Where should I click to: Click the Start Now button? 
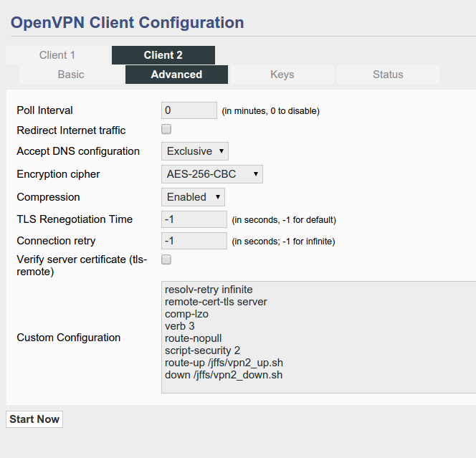[x=34, y=419]
